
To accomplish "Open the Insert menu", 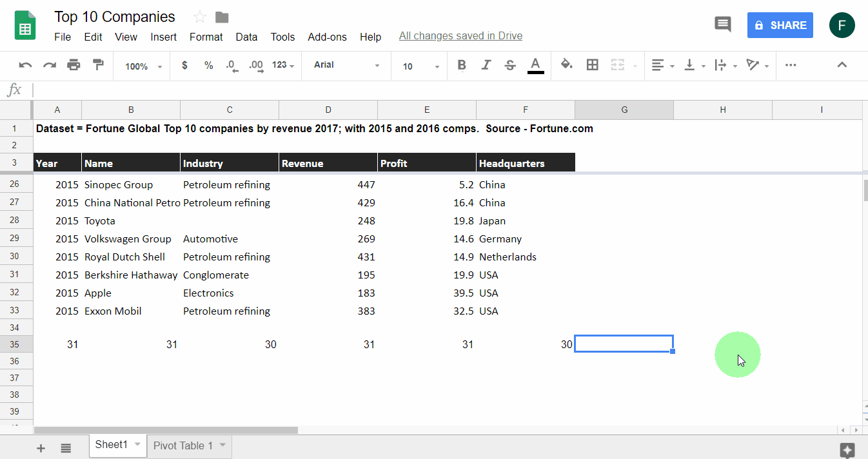I will click(164, 37).
